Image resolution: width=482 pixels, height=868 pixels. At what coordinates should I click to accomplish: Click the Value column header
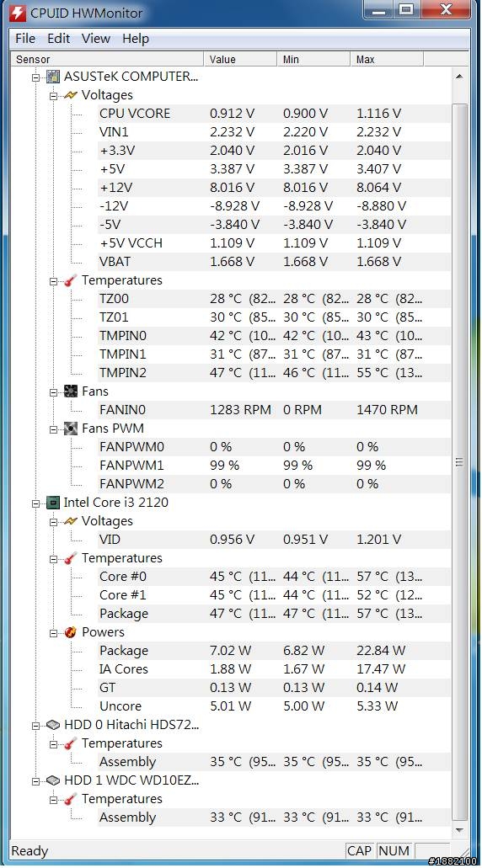(x=240, y=59)
